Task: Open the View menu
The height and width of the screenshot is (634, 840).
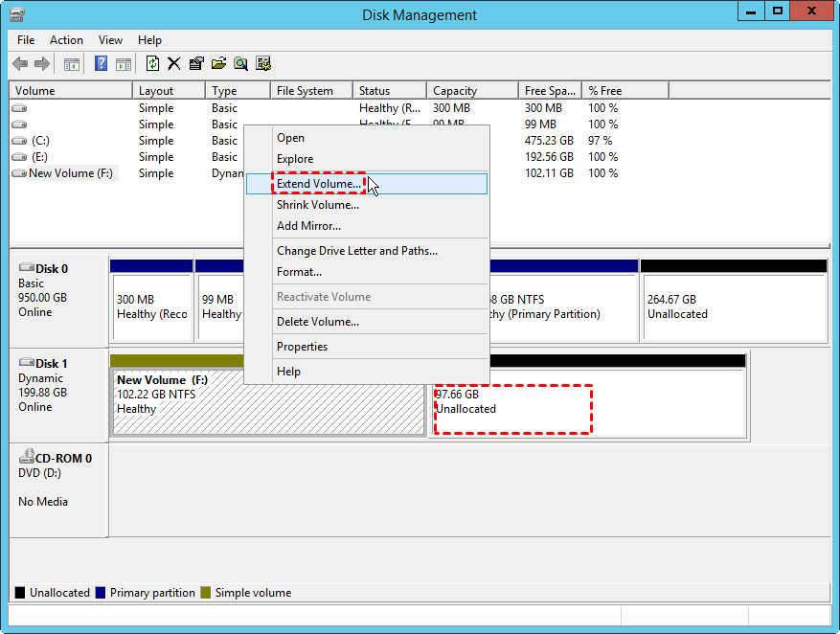Action: pos(110,40)
